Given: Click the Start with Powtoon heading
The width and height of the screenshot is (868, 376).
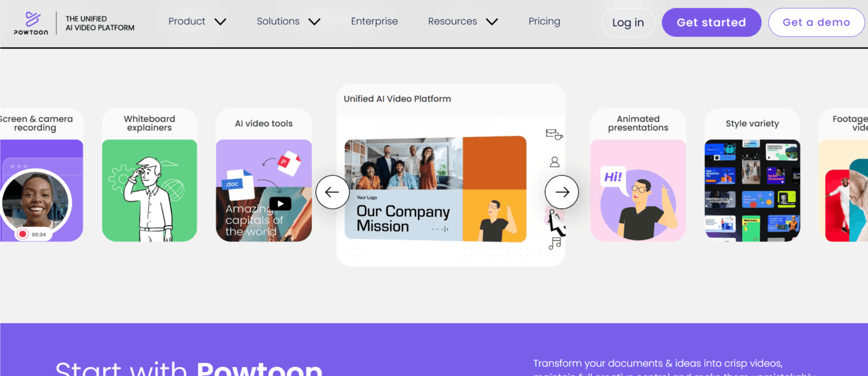Looking at the screenshot, I should click(x=189, y=369).
